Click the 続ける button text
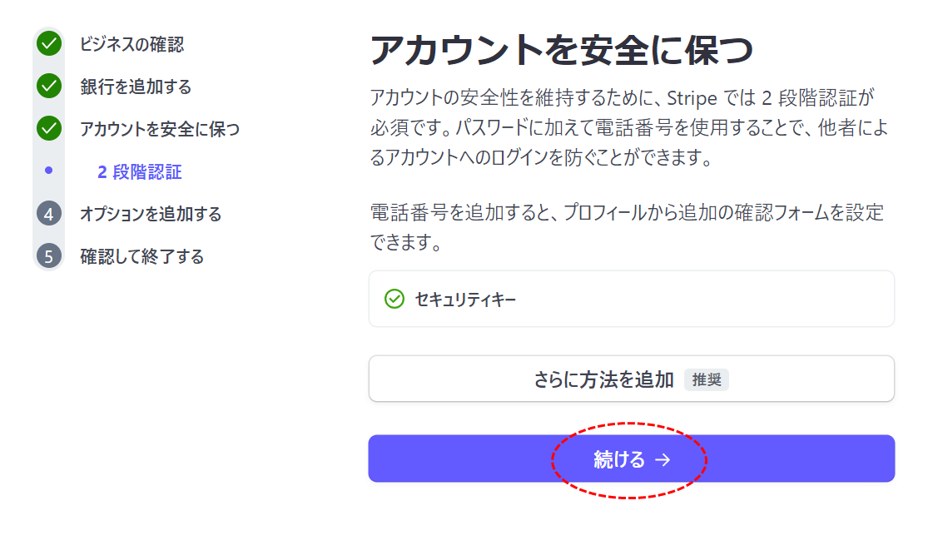Image resolution: width=933 pixels, height=560 pixels. 619,459
